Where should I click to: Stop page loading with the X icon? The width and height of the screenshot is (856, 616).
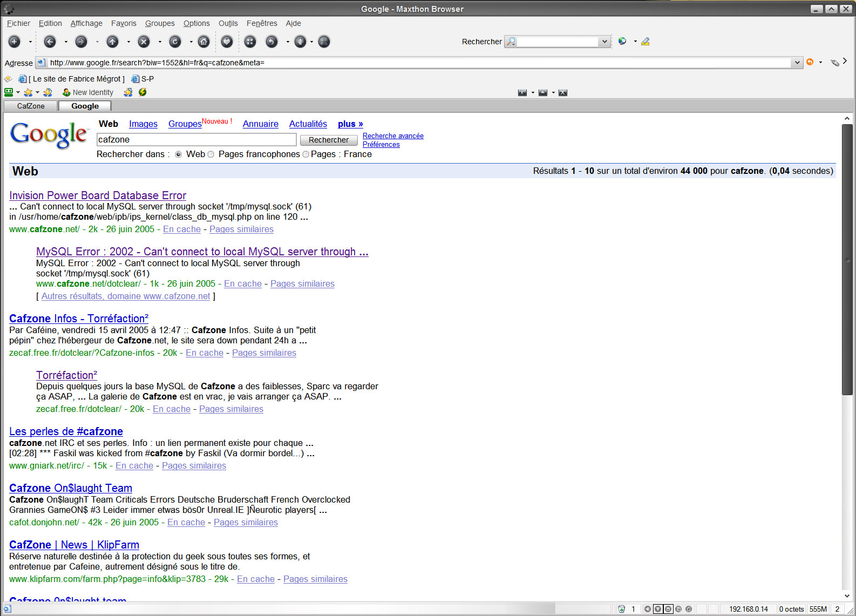[144, 42]
